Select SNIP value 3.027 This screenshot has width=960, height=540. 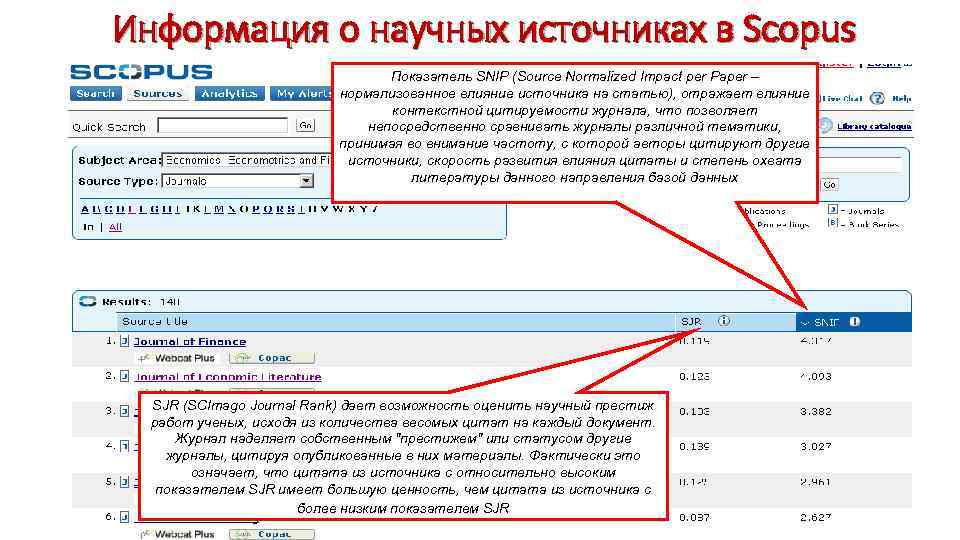[816, 446]
